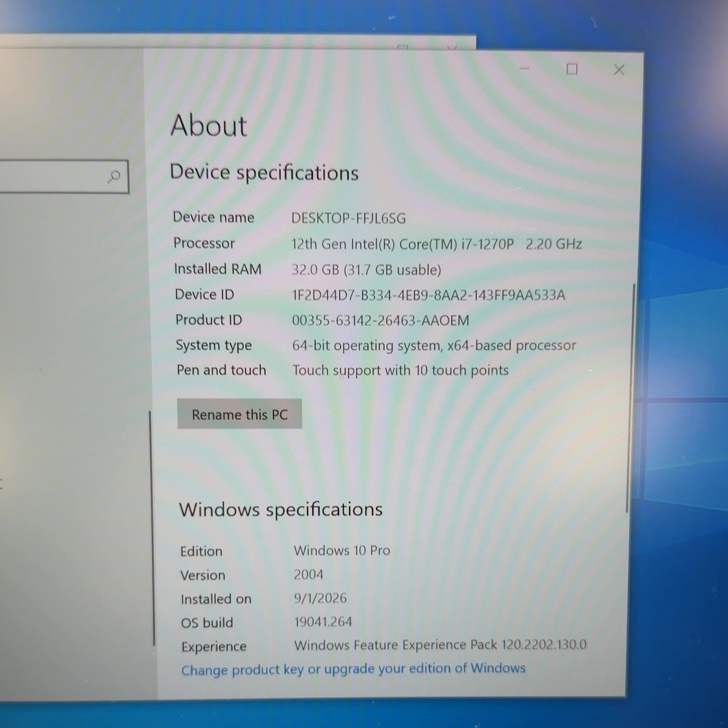Screen dimensions: 728x728
Task: Select the device name DESKTOP-FFJL6SG
Action: (348, 218)
